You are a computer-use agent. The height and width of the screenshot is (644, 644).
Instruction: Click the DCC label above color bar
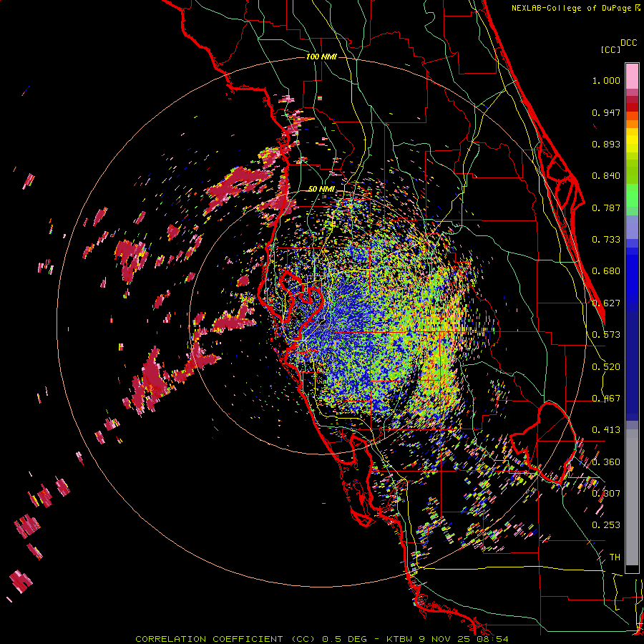(629, 43)
